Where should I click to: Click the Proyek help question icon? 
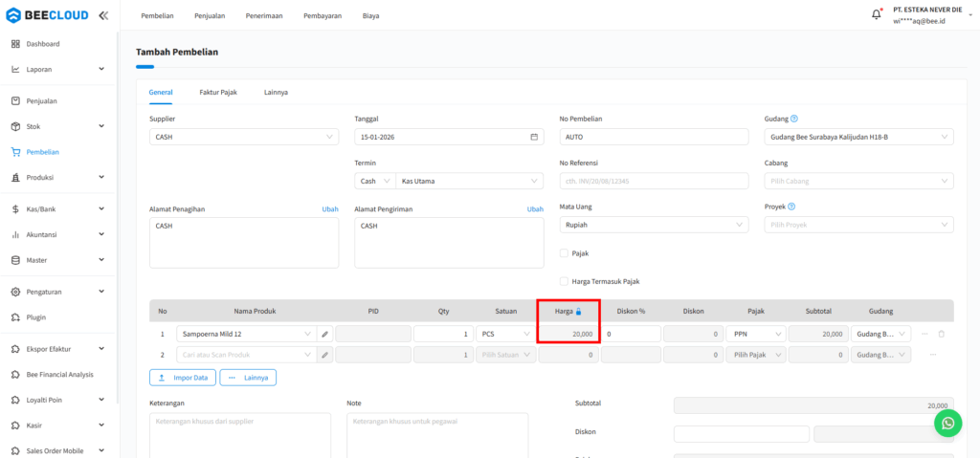click(x=791, y=207)
